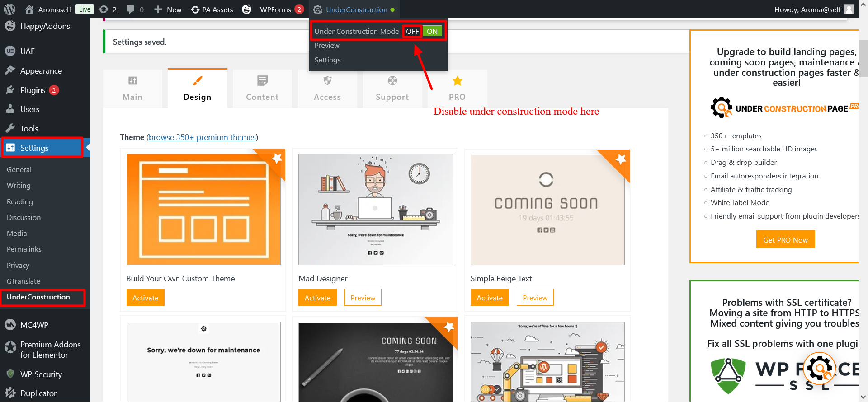This screenshot has width=868, height=402.
Task: Preview the Mad Designer theme
Action: pos(363,298)
